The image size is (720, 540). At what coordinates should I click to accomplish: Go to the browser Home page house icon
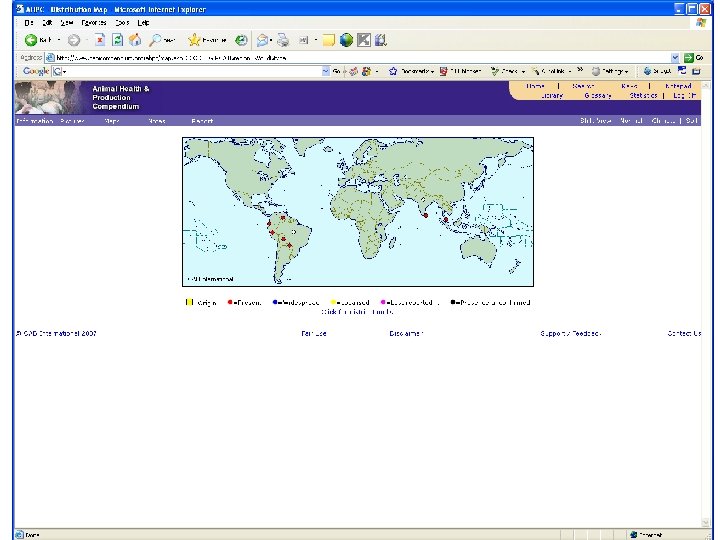(x=135, y=40)
